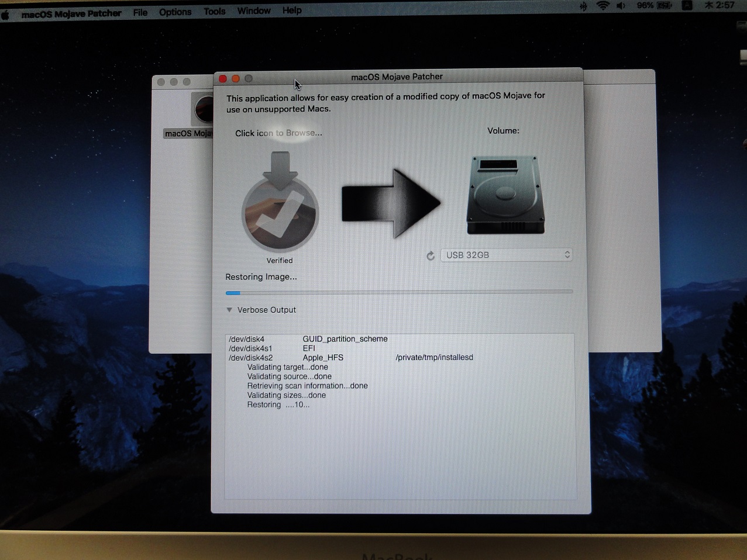This screenshot has width=747, height=560.
Task: Click the Bluetooth status icon
Action: coord(583,6)
